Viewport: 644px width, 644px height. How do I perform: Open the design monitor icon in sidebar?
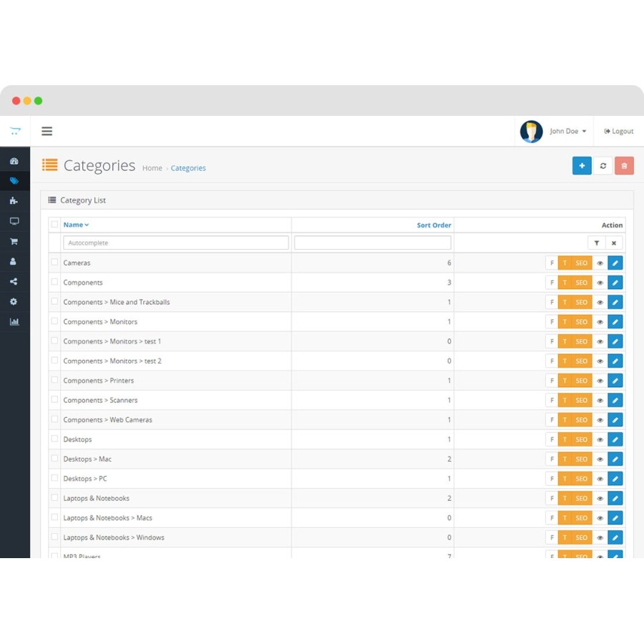click(x=14, y=221)
